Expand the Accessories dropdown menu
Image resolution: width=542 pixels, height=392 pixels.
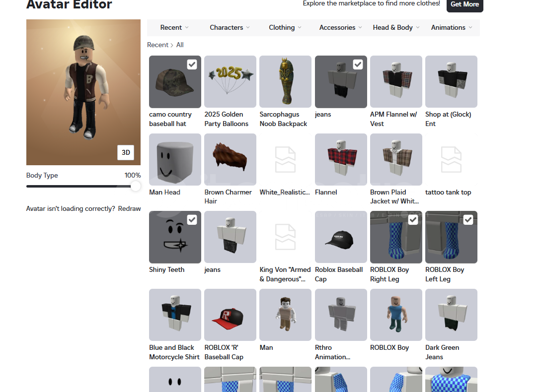tap(340, 28)
